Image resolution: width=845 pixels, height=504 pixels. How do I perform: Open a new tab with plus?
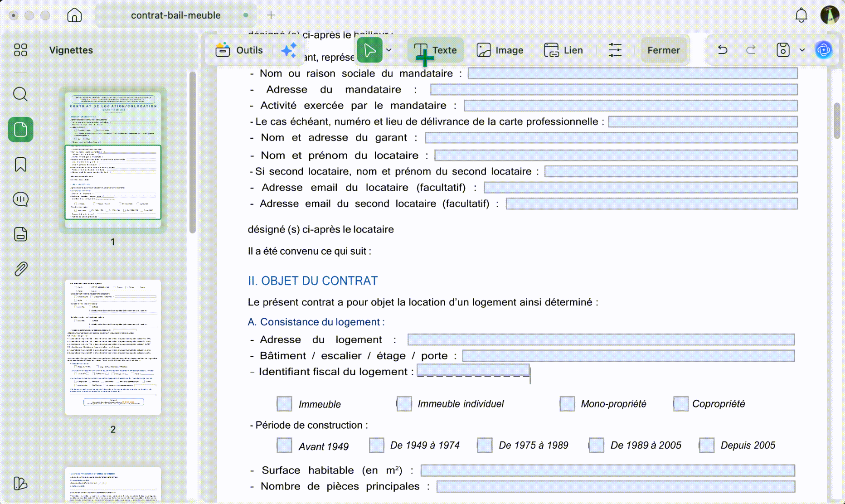coord(271,15)
